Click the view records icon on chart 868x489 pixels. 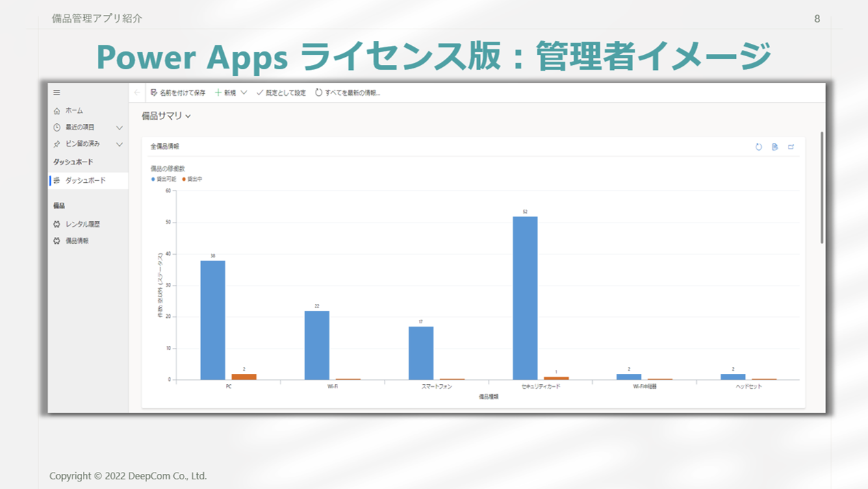[775, 147]
